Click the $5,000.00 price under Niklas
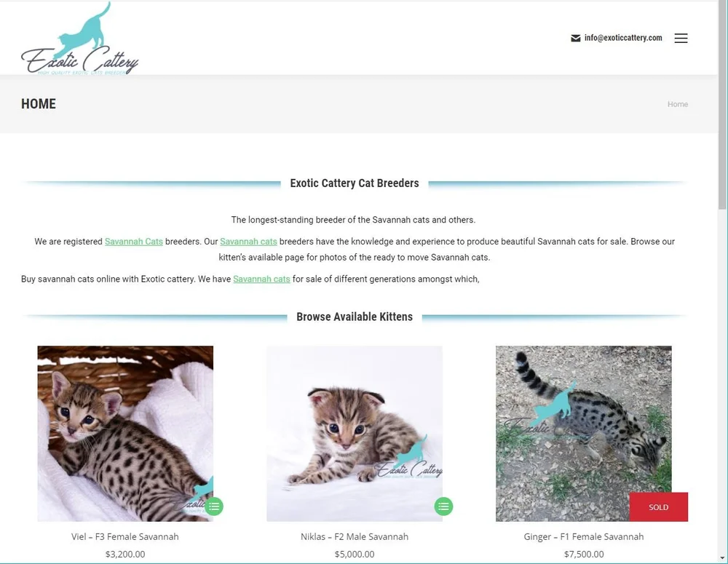Screen dimensions: 728x564 pyautogui.click(x=355, y=555)
